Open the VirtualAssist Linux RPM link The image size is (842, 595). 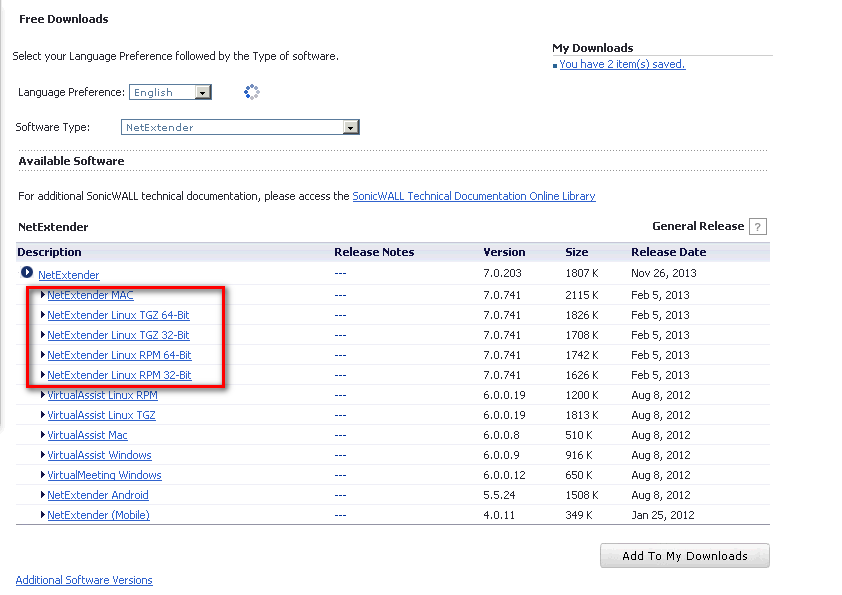point(103,395)
